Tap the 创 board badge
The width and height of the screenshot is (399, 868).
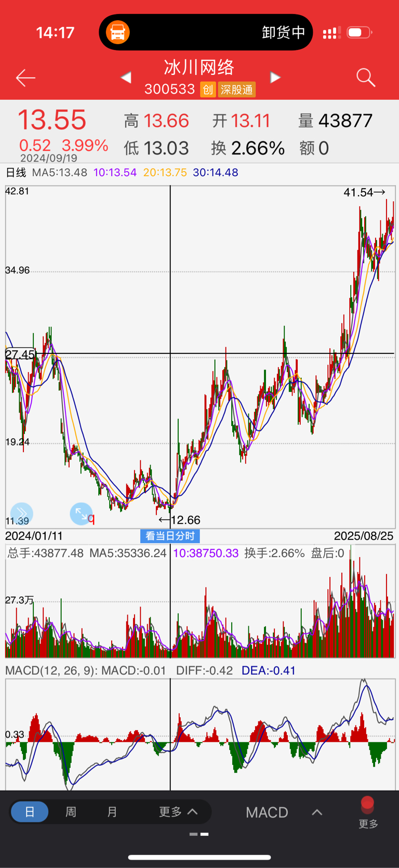pyautogui.click(x=208, y=89)
